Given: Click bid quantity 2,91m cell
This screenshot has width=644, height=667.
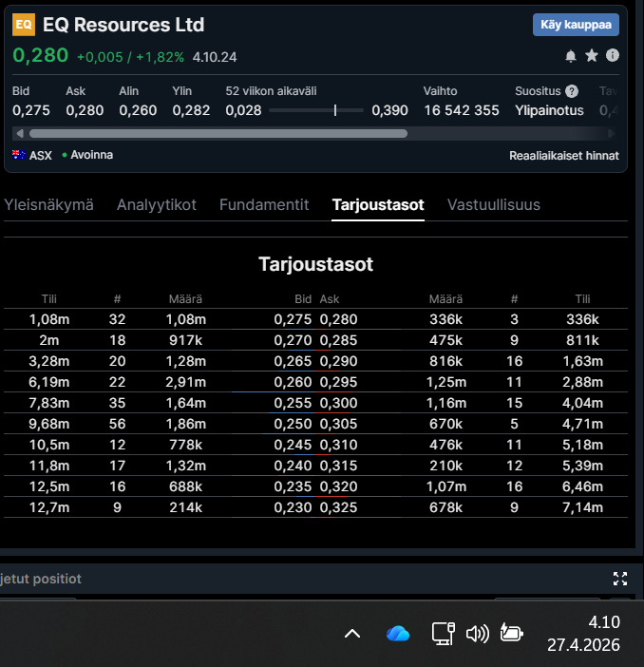Looking at the screenshot, I should pos(185,382).
